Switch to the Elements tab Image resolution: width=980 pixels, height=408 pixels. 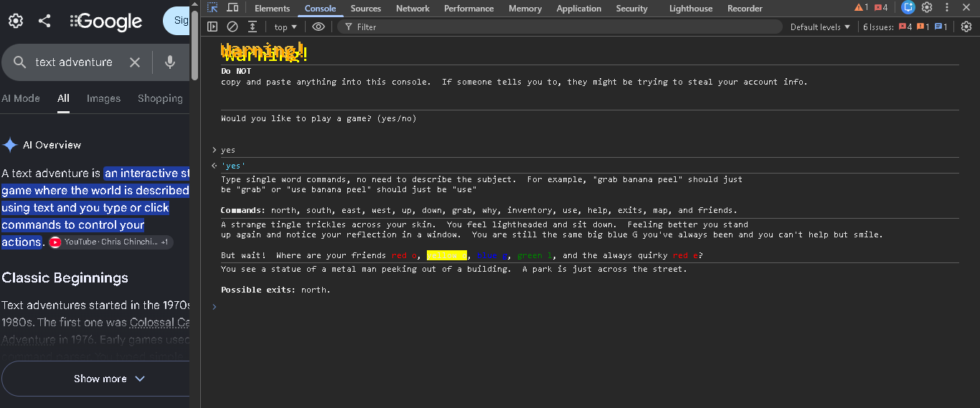coord(272,9)
